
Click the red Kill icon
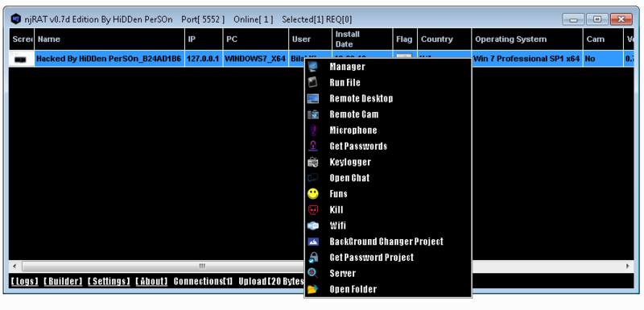point(313,210)
